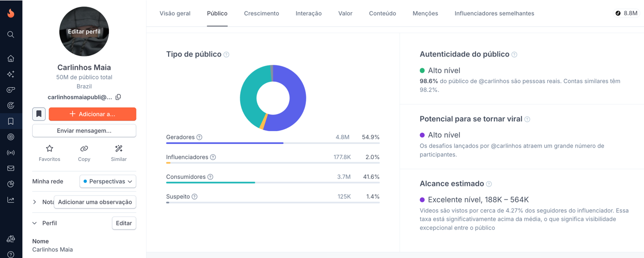Click the Enviar mensagem button

(84, 131)
